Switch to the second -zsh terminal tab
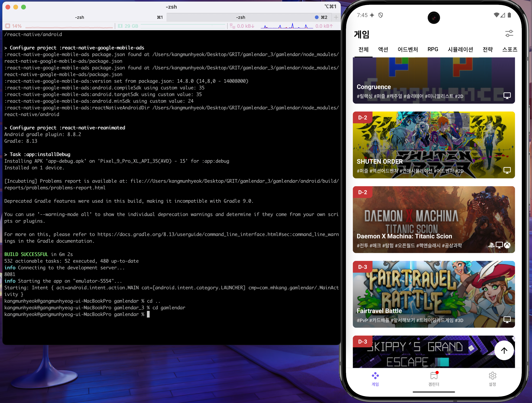Screen dimensions: 532x403 pos(241,17)
